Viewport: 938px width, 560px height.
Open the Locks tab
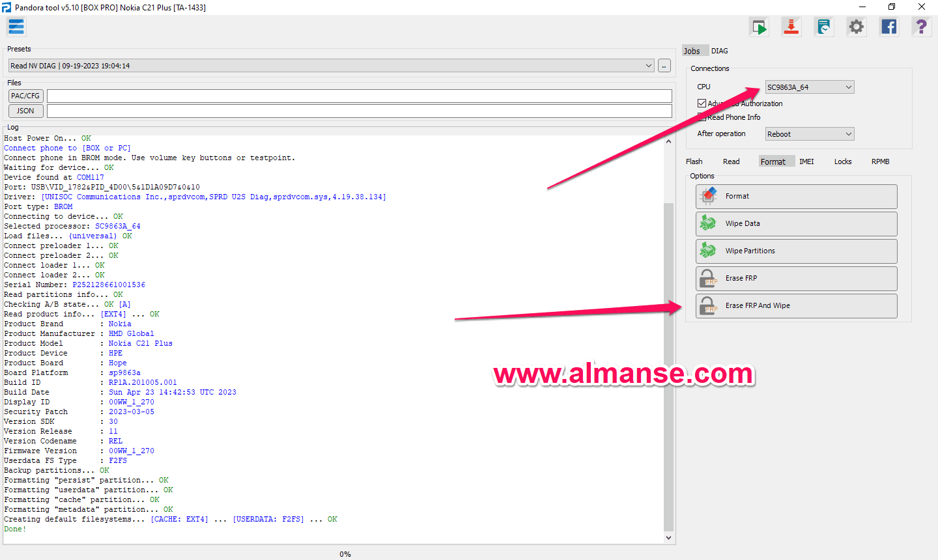[x=843, y=161]
